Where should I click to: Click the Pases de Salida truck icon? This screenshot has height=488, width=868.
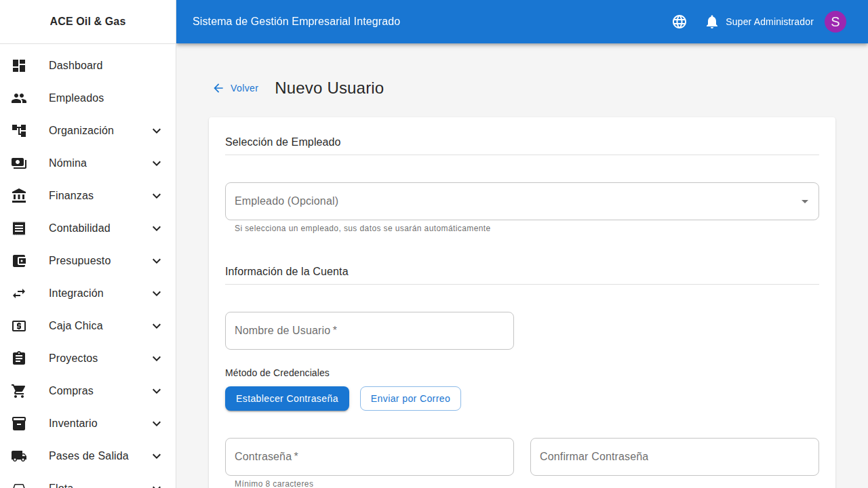[x=19, y=456]
